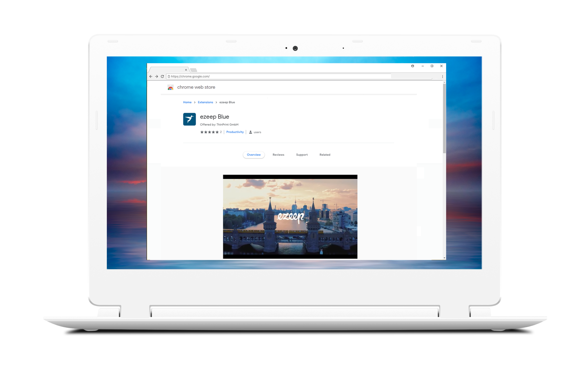This screenshot has width=588, height=369.
Task: Select the ezeep Blue extension icon
Action: 190,119
